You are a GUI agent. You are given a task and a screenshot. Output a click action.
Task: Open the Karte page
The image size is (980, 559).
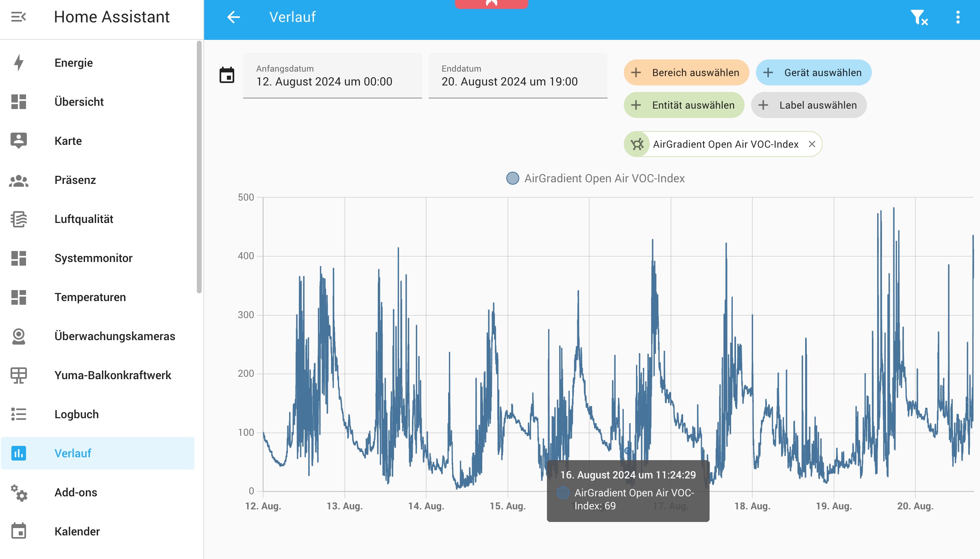click(x=98, y=141)
